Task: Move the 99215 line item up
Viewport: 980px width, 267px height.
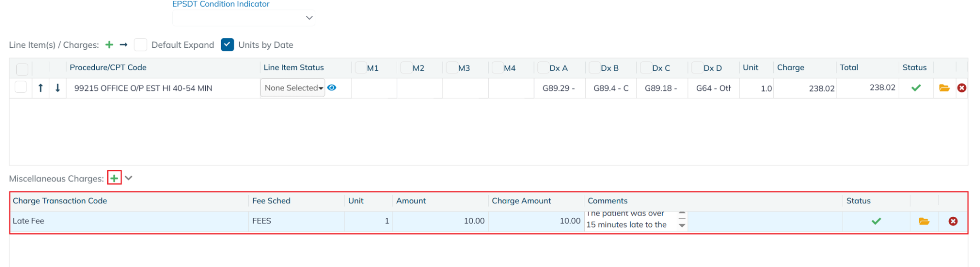Action: [x=41, y=88]
